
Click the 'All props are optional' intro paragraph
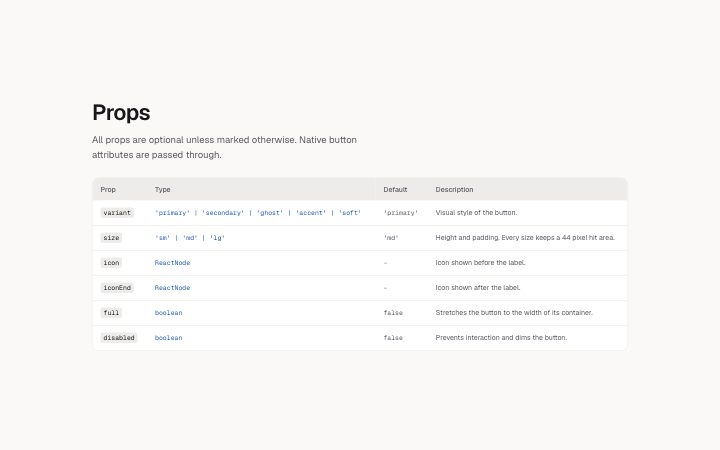click(224, 147)
